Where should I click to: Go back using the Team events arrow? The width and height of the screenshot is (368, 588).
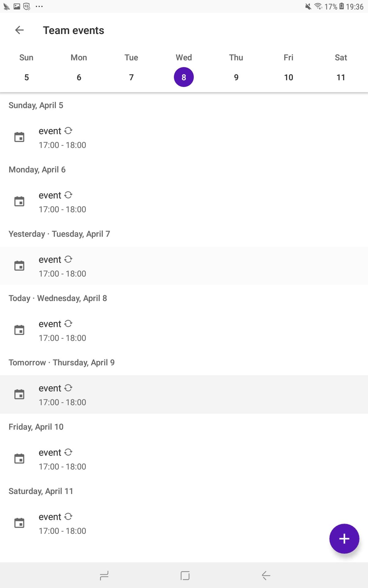coord(19,30)
